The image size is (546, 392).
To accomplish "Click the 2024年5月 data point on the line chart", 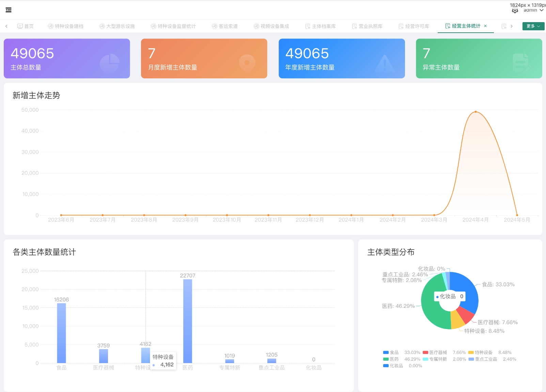I will click(517, 215).
